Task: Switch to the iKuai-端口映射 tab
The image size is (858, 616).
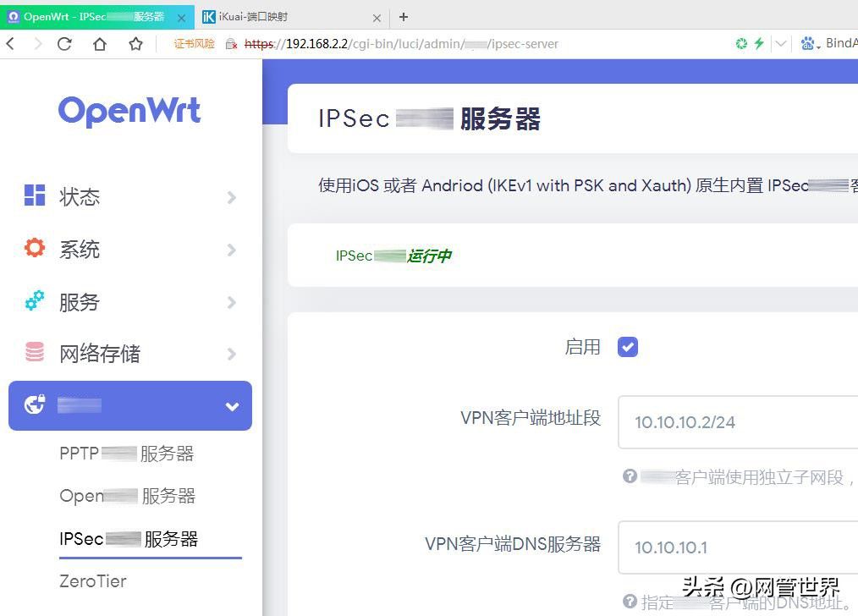Action: 292,17
